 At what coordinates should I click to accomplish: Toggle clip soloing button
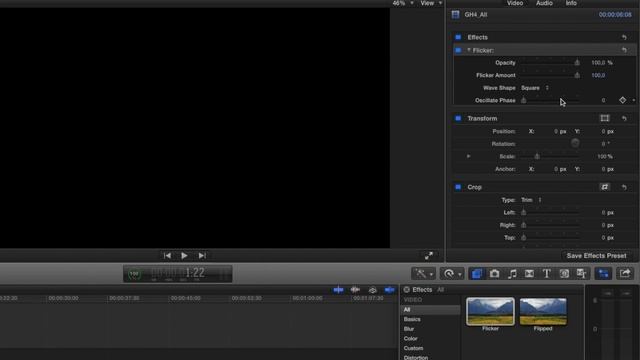(372, 290)
